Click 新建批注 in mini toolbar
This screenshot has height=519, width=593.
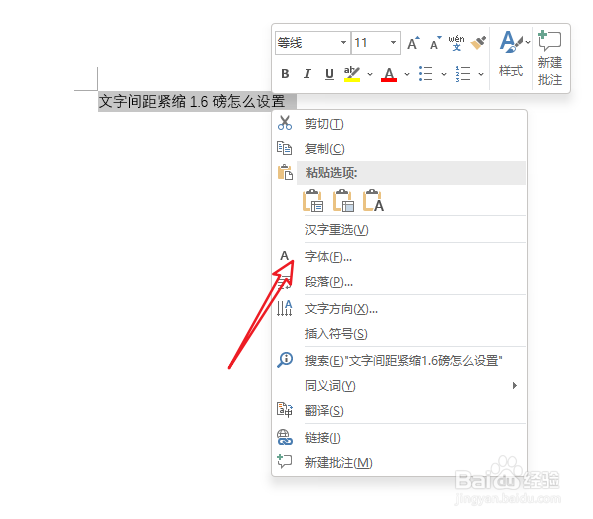click(550, 58)
